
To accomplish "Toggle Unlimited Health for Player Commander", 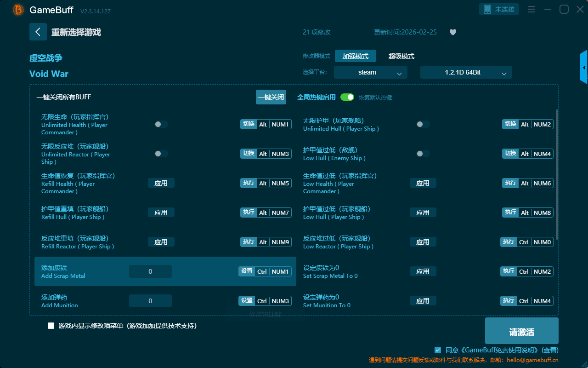I will pos(161,124).
